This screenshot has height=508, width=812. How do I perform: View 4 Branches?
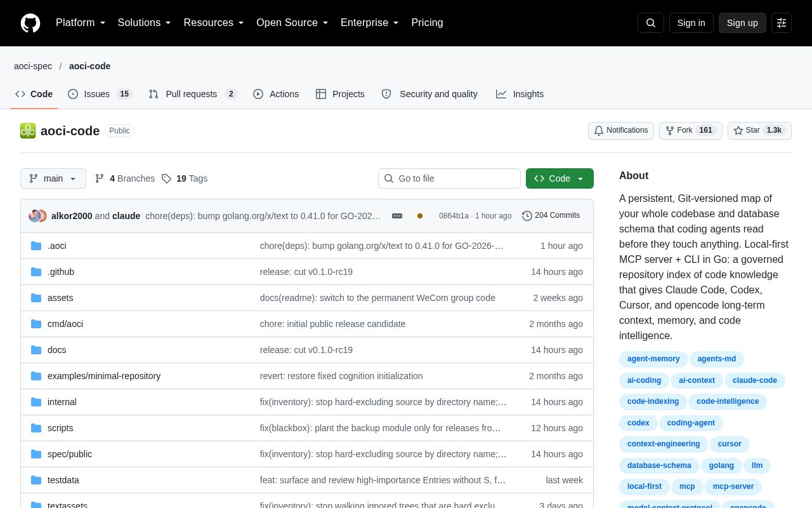point(125,178)
